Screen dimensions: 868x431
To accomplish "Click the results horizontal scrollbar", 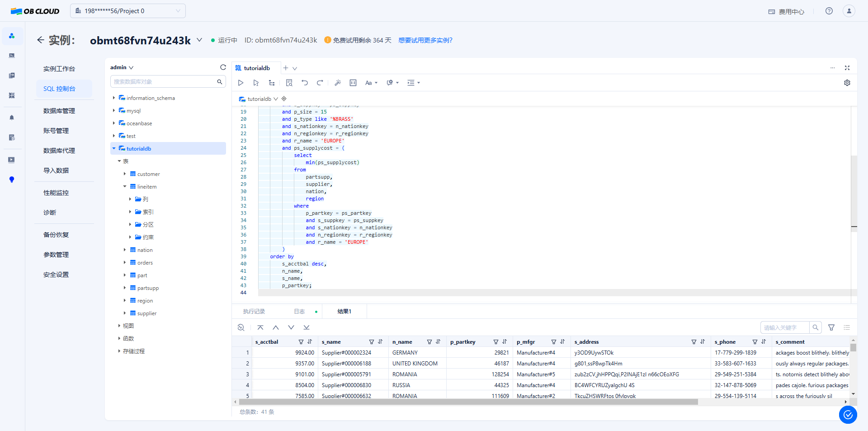I will (468, 402).
